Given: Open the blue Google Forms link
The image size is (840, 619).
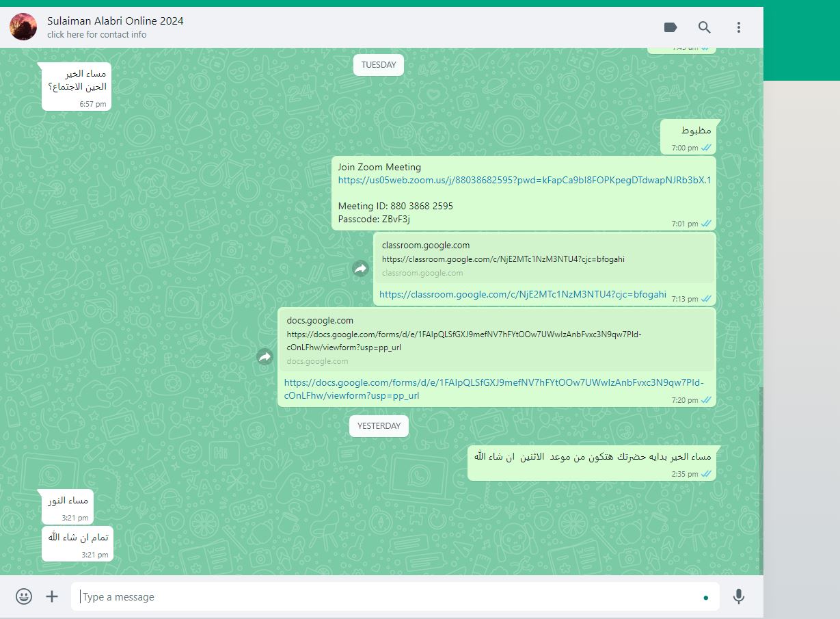Looking at the screenshot, I should pyautogui.click(x=493, y=388).
